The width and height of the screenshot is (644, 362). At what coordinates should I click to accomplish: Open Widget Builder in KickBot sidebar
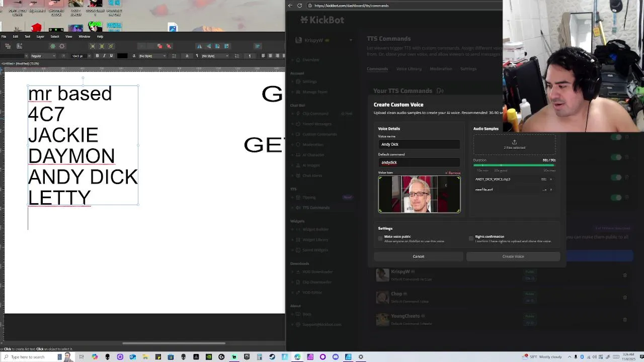[x=315, y=229]
